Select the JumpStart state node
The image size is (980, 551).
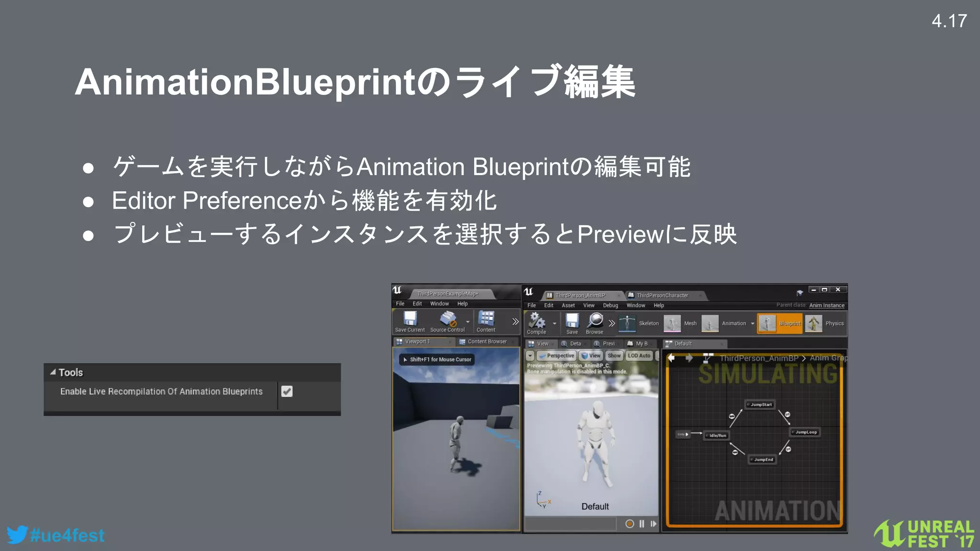760,405
